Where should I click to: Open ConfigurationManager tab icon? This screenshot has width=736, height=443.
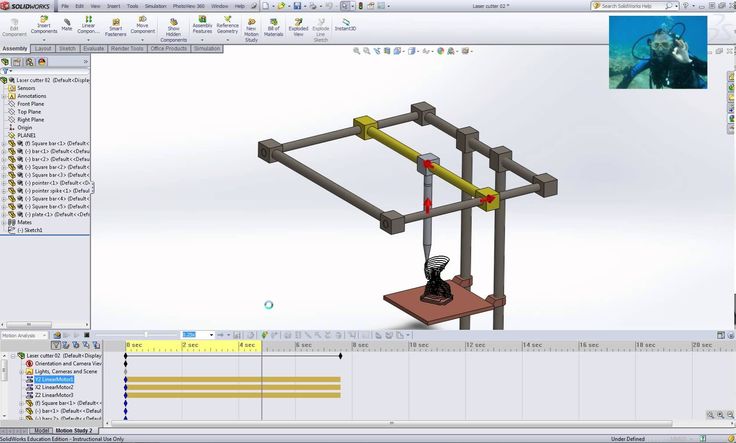point(30,61)
